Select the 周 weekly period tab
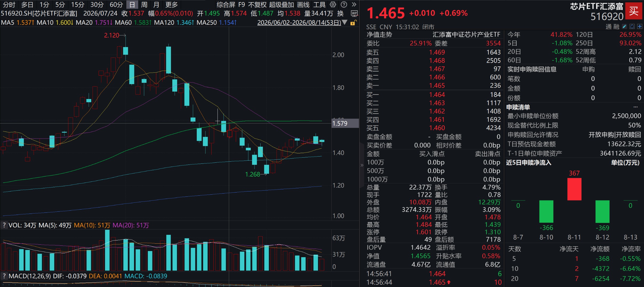Screen dimensions: 644x287 pos(144,5)
